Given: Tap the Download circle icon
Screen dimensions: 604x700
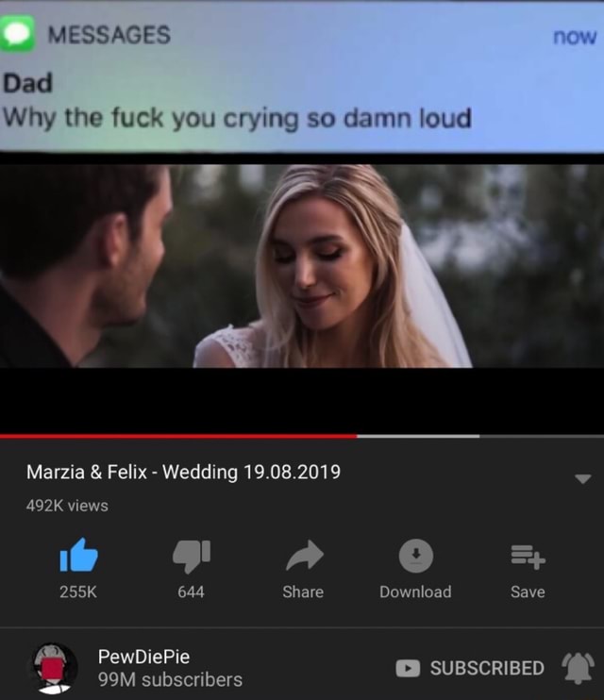Looking at the screenshot, I should [415, 556].
